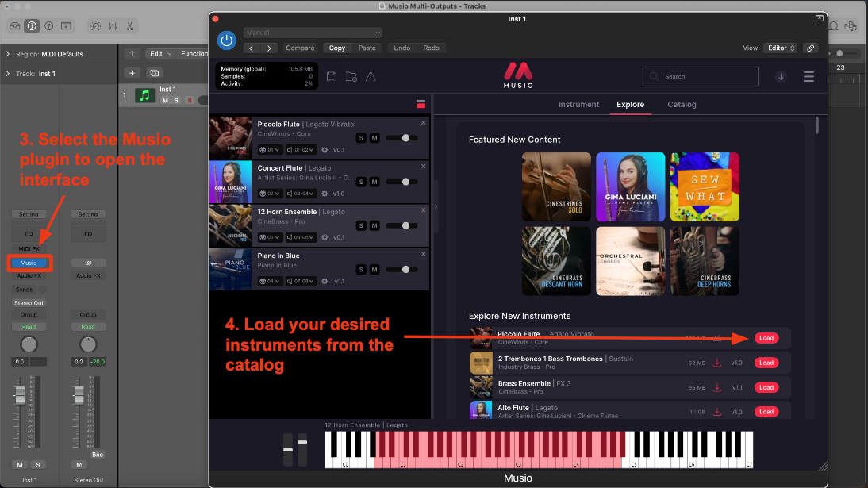Remove Piano in Blue from rack
Image resolution: width=868 pixels, height=488 pixels.
pos(424,254)
